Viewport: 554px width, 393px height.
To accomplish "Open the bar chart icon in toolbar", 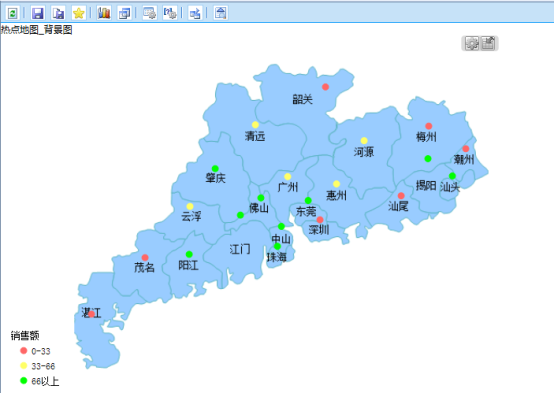I will 104,13.
